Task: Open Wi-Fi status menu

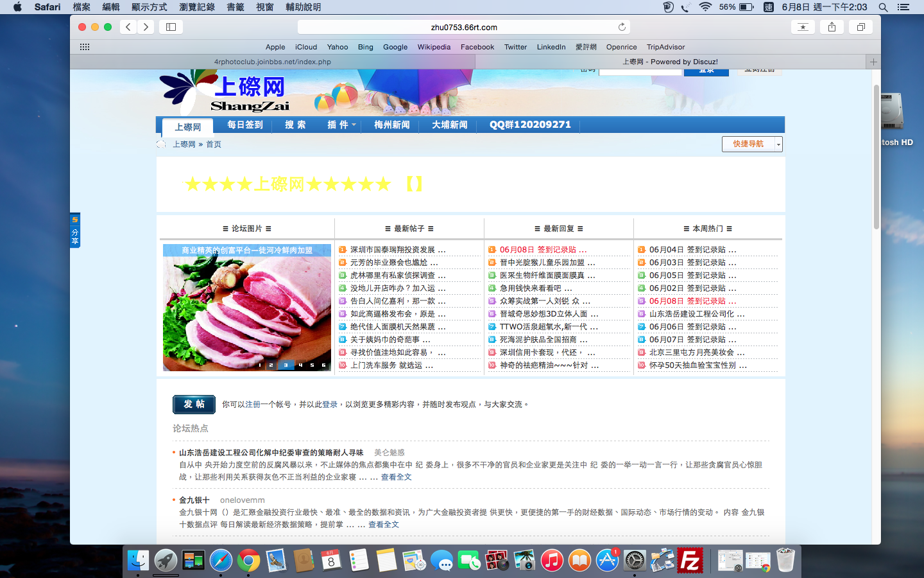Action: coord(705,7)
